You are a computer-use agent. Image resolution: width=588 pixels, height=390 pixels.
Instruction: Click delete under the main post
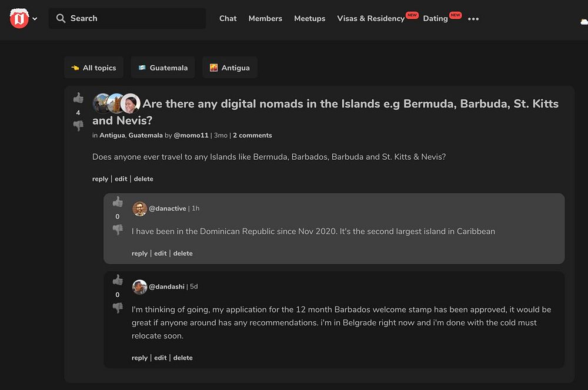coord(143,179)
